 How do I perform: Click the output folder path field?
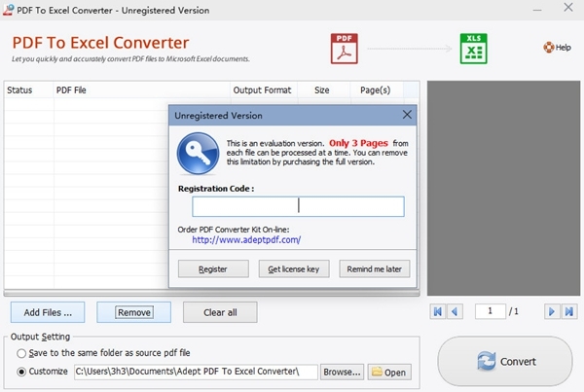pyautogui.click(x=196, y=372)
